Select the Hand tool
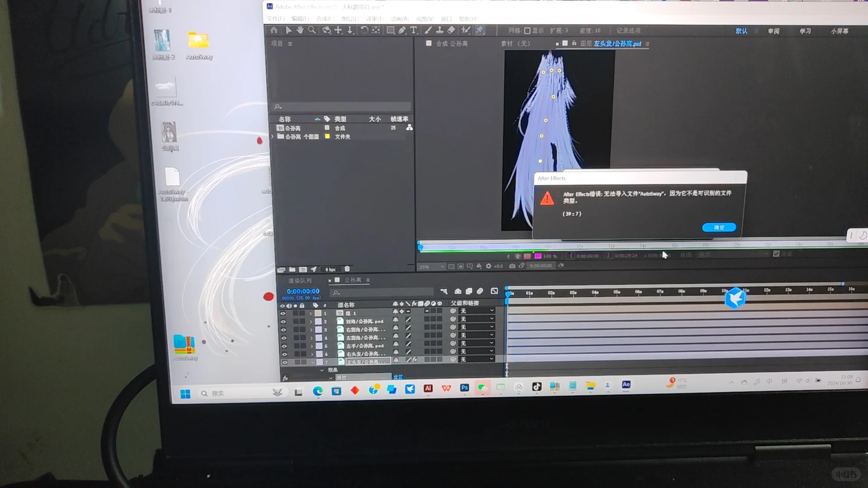The image size is (868, 488). 300,30
